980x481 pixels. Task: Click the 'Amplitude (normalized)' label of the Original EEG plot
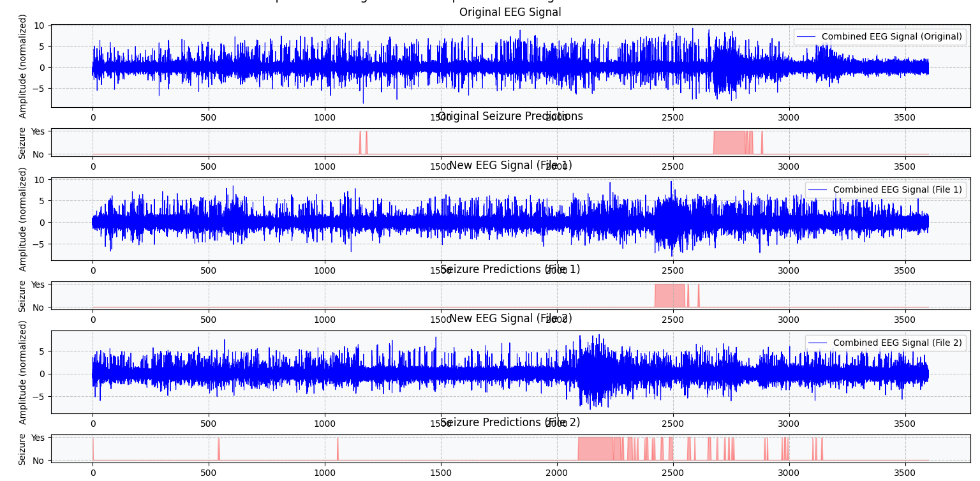coord(23,66)
